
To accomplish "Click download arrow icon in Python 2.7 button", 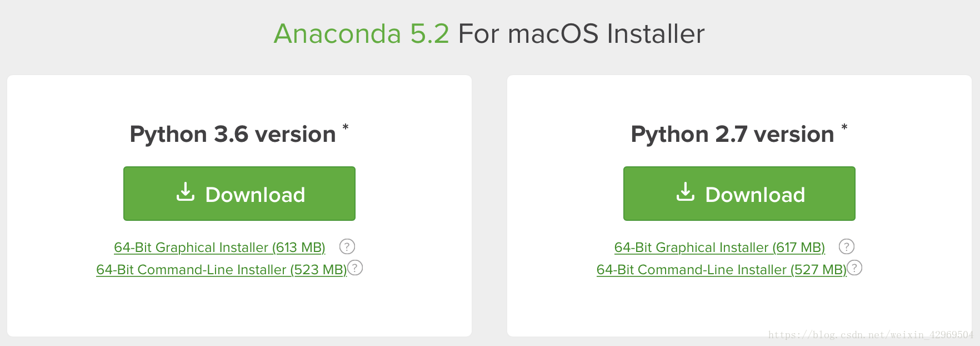I will 686,192.
